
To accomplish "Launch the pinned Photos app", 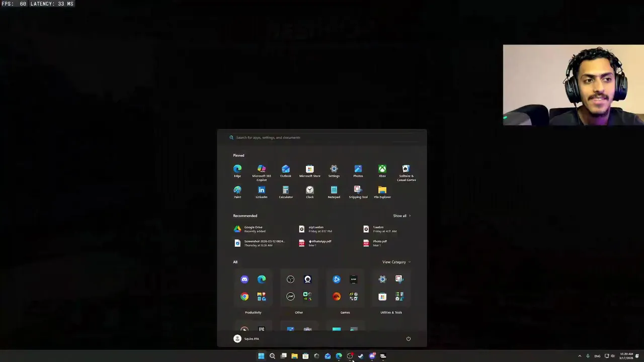I will coord(358,171).
